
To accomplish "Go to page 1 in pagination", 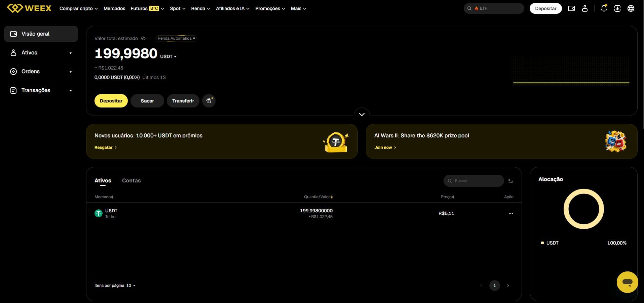I will coord(494,286).
